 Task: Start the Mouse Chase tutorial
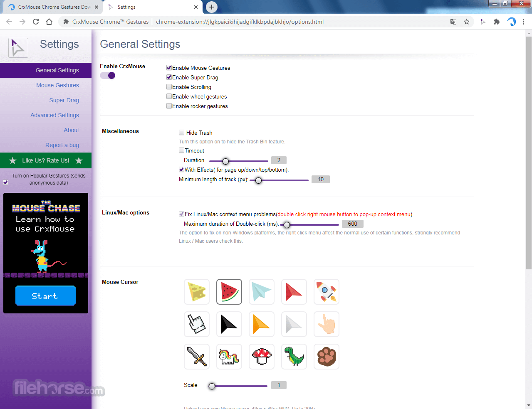point(45,296)
